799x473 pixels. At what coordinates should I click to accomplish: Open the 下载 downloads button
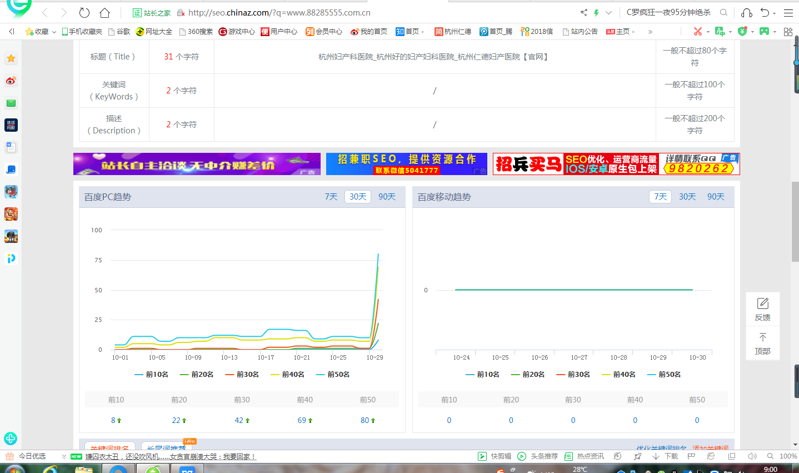665,456
